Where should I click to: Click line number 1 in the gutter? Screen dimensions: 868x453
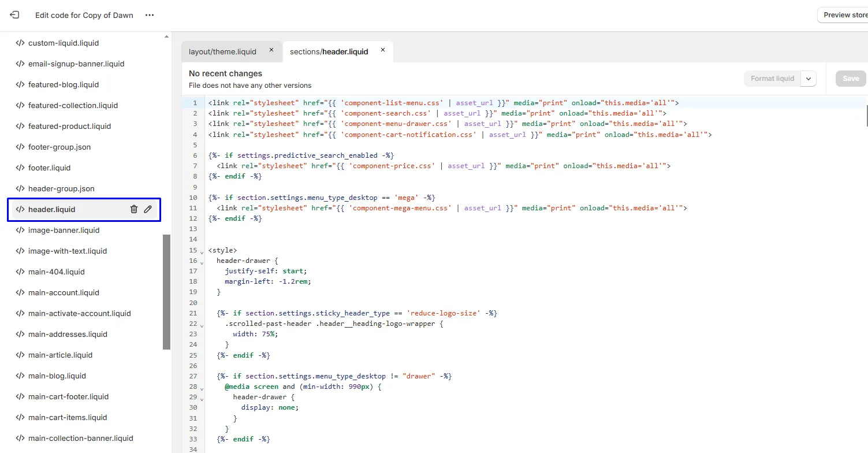pos(195,103)
